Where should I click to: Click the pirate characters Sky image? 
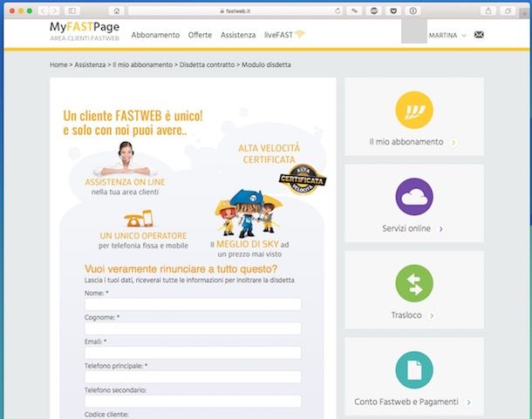[x=249, y=213]
